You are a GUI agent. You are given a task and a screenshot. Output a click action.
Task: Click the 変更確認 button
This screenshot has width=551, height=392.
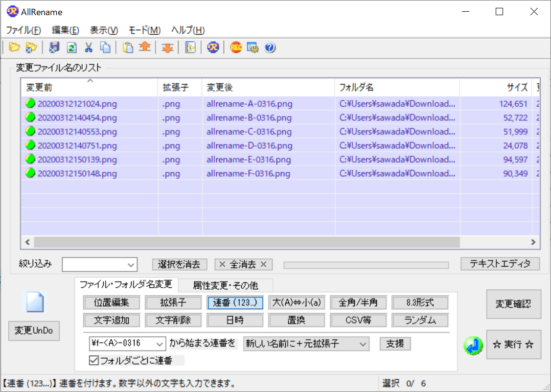[513, 304]
